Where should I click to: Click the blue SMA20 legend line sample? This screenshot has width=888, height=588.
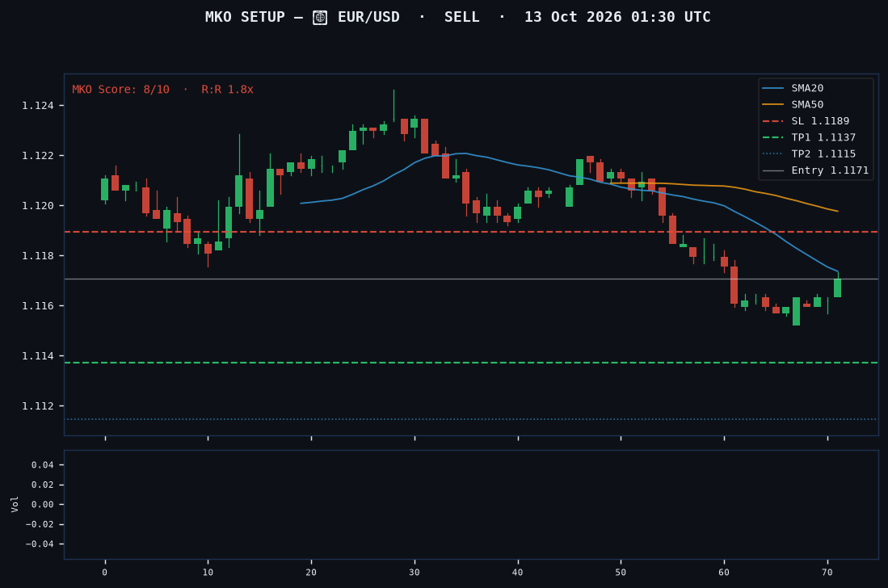pyautogui.click(x=773, y=88)
